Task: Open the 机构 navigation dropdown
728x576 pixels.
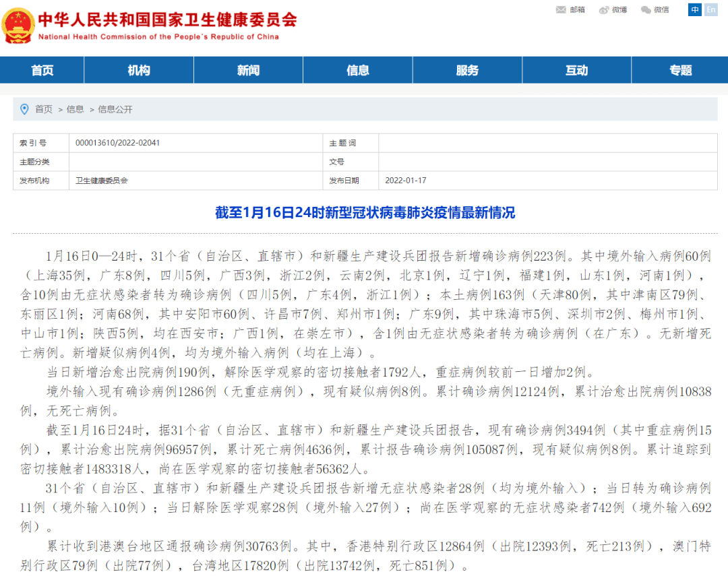Action: 138,69
